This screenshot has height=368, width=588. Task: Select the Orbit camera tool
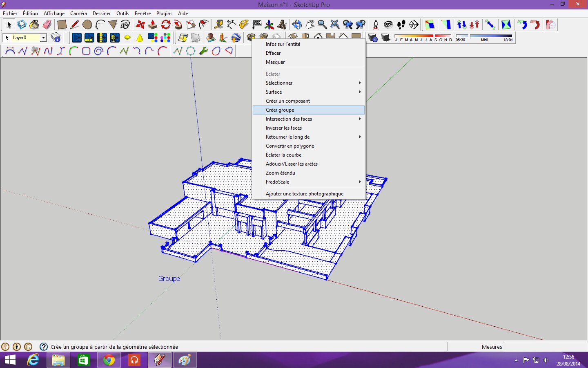coord(297,25)
